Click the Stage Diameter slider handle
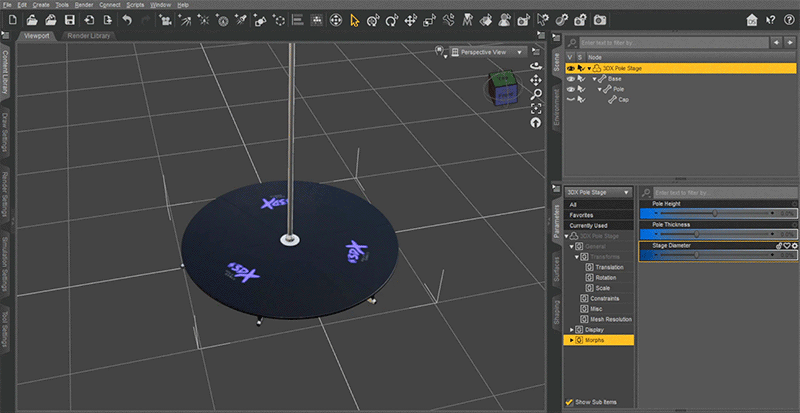The image size is (800, 413). (x=696, y=255)
